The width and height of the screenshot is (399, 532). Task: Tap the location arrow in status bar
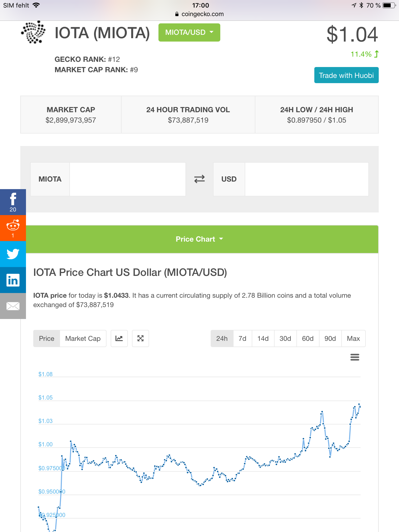(354, 5)
